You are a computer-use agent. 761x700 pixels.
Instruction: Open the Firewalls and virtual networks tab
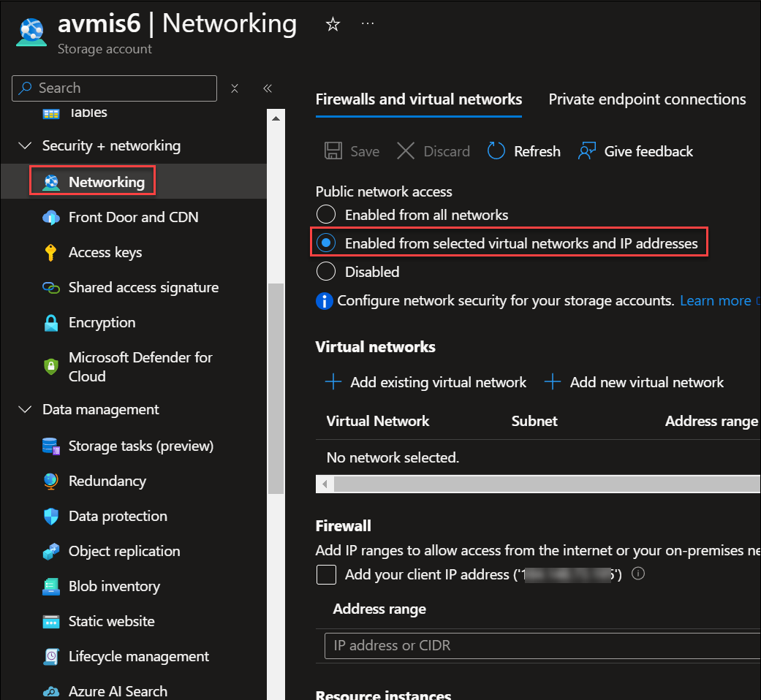click(418, 99)
